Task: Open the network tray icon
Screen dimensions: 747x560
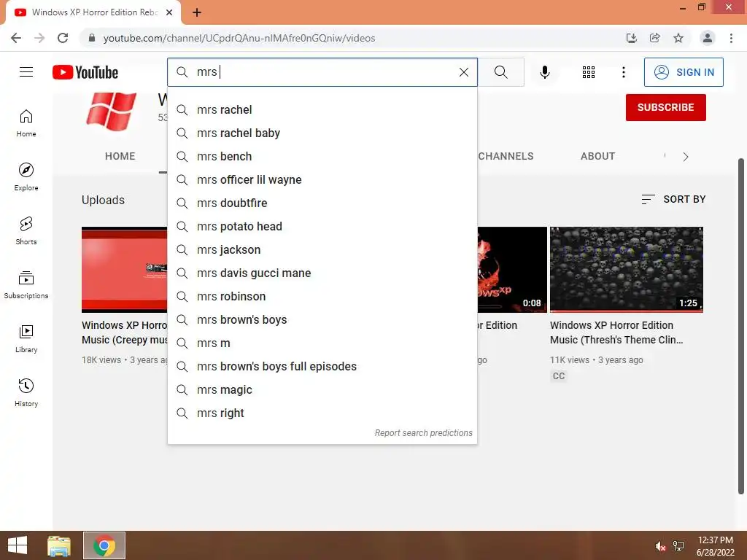Action: (x=678, y=546)
